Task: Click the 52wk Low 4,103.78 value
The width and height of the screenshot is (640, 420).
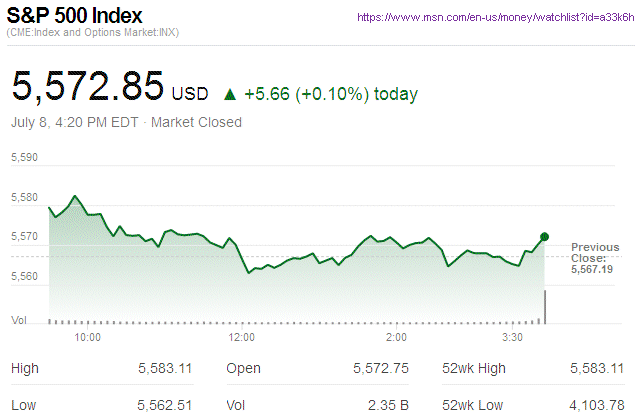Action: [595, 407]
